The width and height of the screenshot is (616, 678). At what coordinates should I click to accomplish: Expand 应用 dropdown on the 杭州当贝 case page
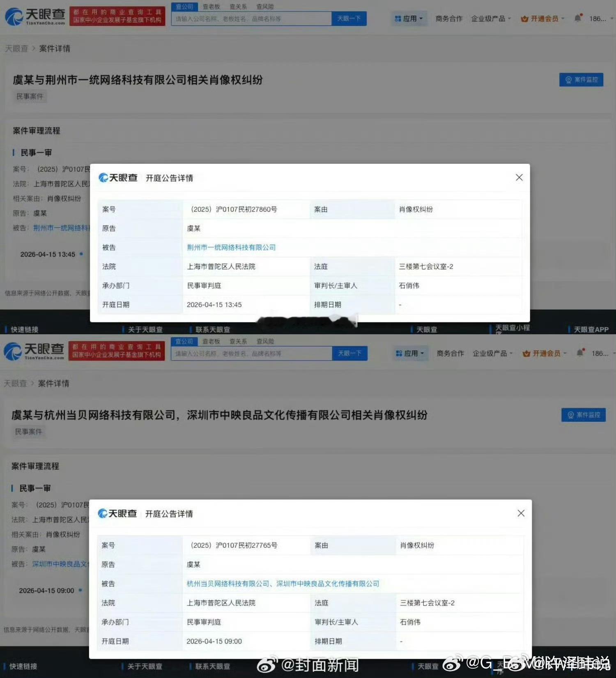coord(410,353)
